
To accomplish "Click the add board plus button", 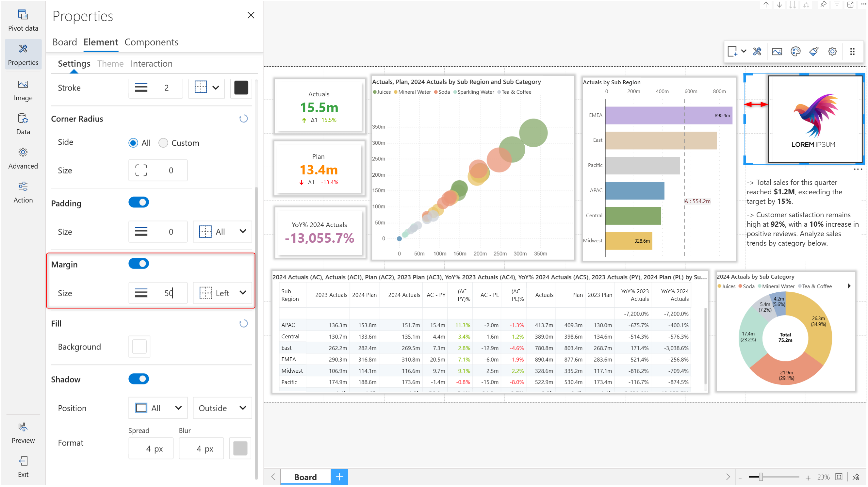I will point(339,477).
